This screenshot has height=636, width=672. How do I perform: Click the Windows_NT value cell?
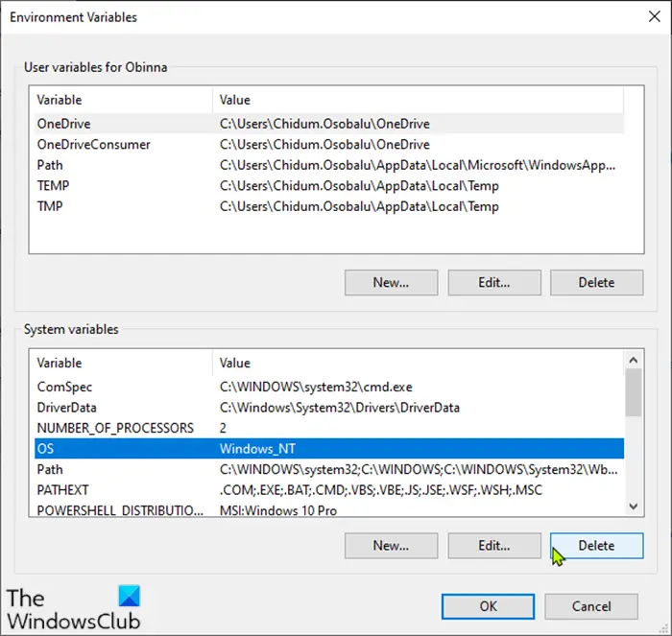click(257, 448)
